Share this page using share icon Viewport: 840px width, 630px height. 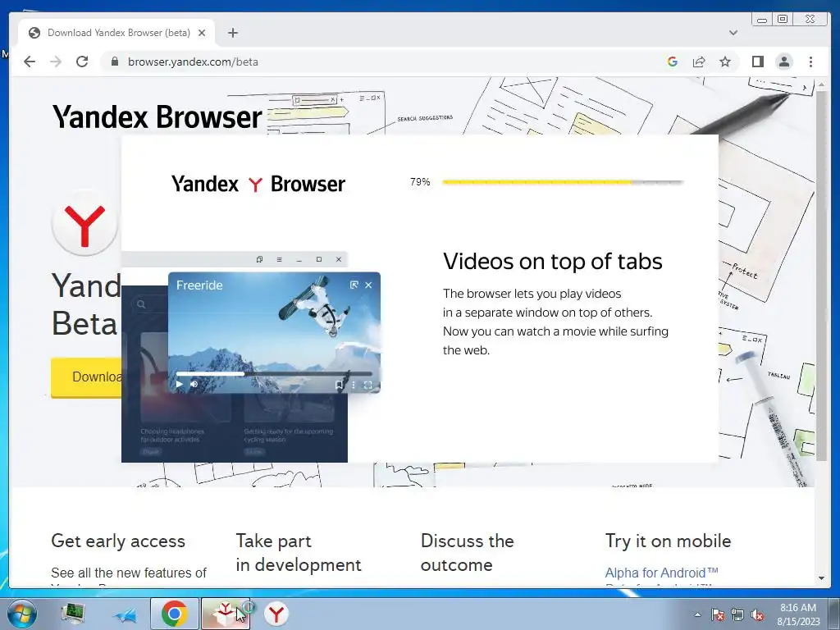[x=699, y=62]
